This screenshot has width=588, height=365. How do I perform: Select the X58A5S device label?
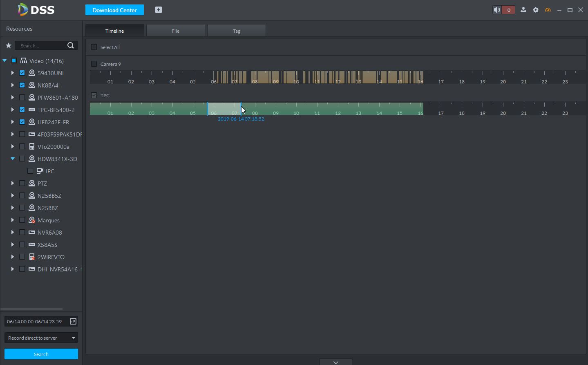pyautogui.click(x=47, y=245)
